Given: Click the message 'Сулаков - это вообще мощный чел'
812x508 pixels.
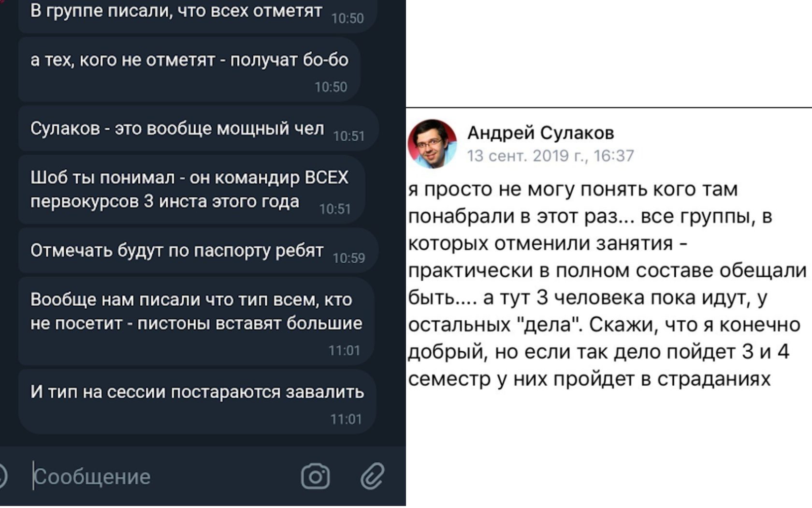Looking at the screenshot, I should pyautogui.click(x=177, y=129).
